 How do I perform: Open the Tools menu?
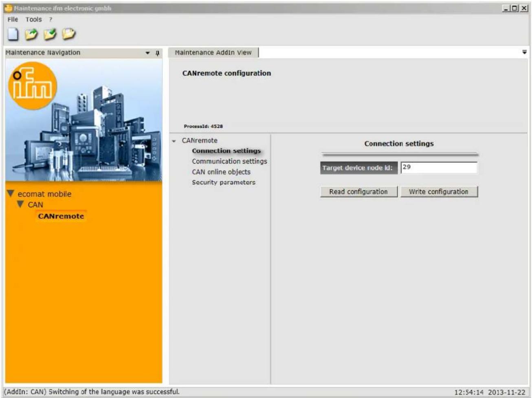pos(33,19)
